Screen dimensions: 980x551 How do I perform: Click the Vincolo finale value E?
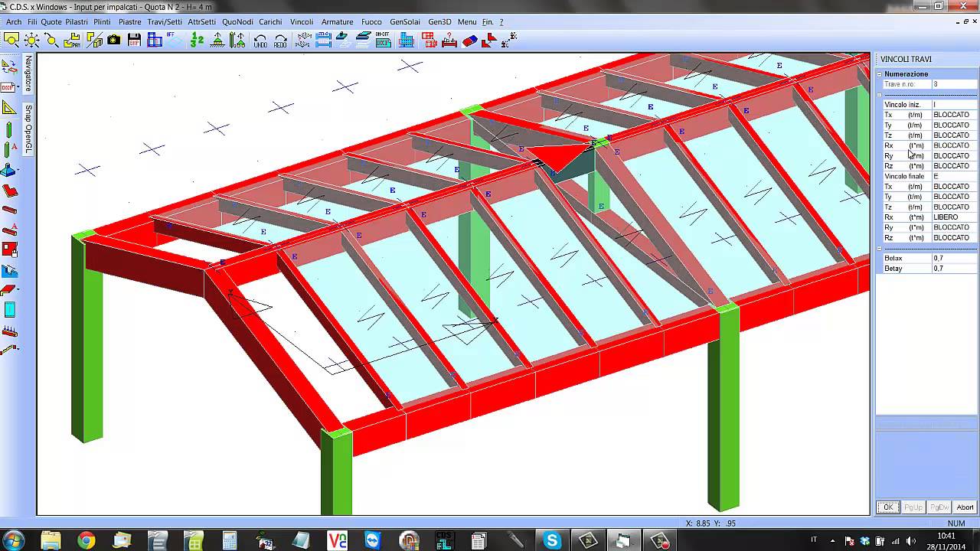coord(954,177)
